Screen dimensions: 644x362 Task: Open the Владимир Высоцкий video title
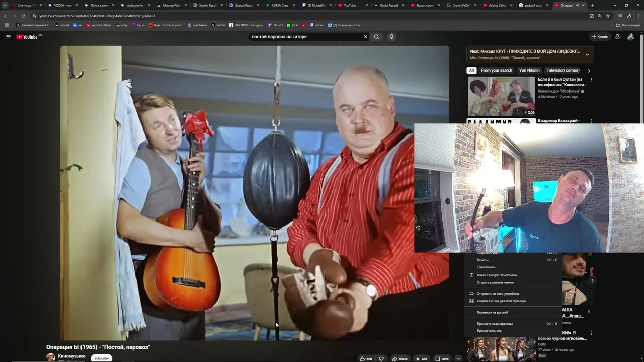pos(558,121)
